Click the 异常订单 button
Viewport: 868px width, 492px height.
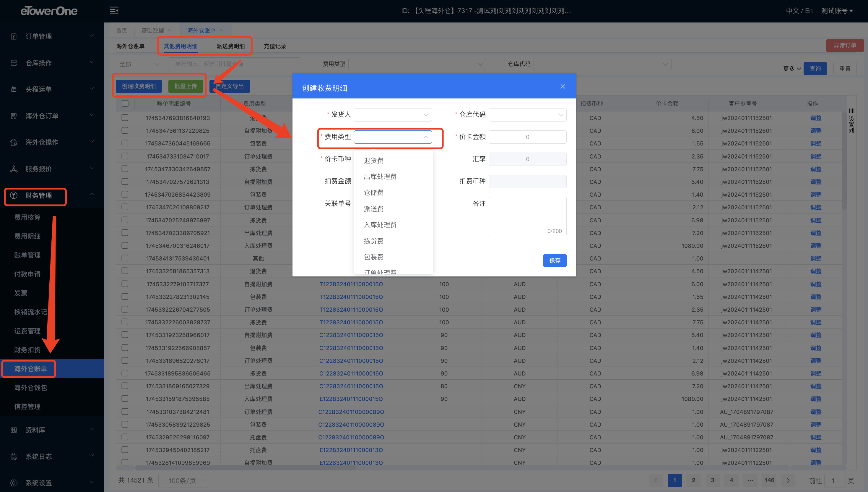click(x=844, y=45)
